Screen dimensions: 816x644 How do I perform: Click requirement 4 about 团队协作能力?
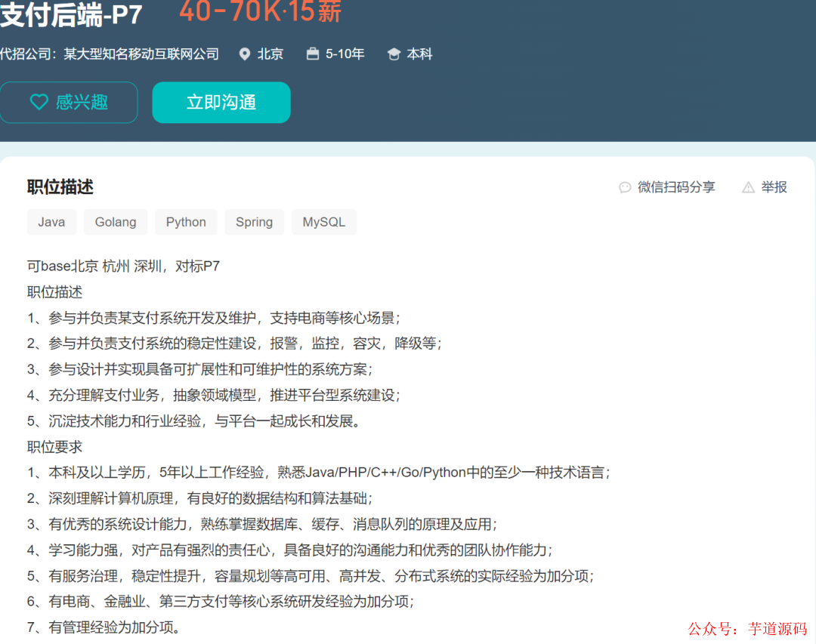coord(290,550)
